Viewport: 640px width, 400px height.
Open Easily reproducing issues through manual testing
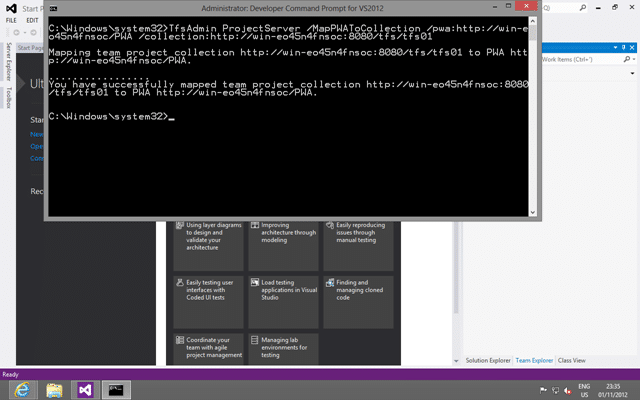click(358, 245)
